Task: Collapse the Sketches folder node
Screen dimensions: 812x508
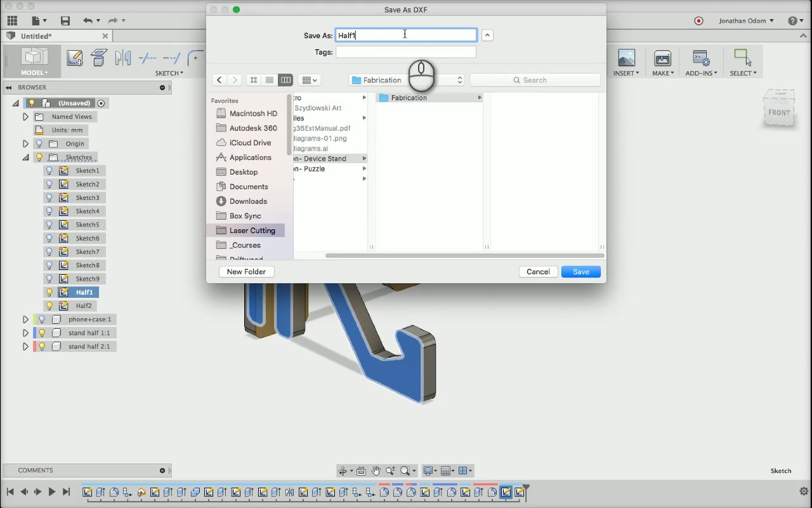Action: [25, 157]
